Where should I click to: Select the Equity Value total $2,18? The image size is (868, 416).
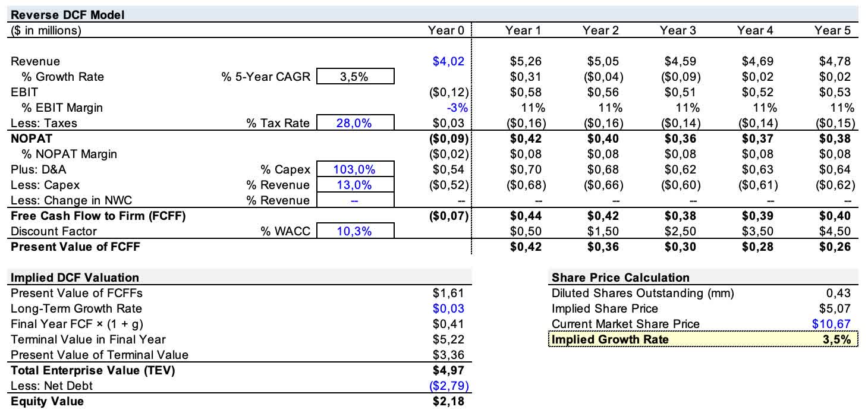(x=449, y=401)
